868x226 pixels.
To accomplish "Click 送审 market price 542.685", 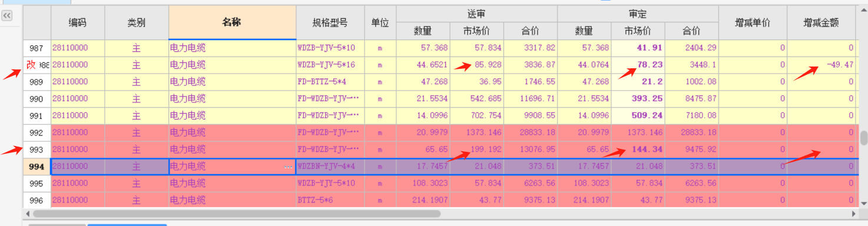I will click(x=476, y=99).
